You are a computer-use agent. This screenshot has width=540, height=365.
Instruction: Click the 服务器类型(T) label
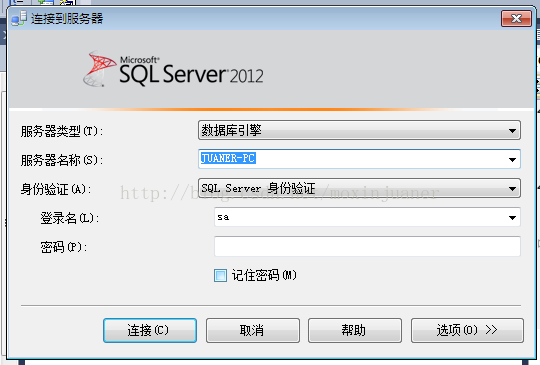tap(62, 131)
